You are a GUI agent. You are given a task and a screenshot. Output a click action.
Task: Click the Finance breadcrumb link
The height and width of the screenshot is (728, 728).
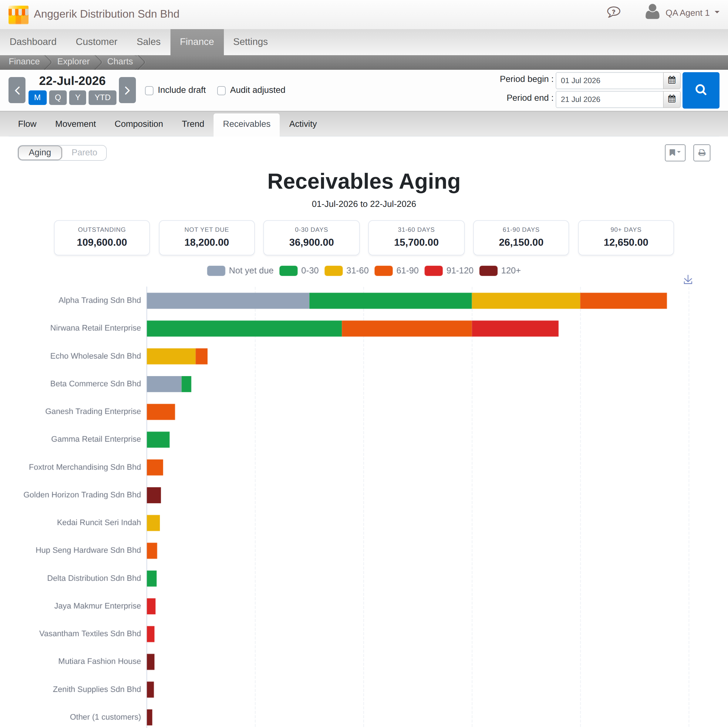[24, 62]
